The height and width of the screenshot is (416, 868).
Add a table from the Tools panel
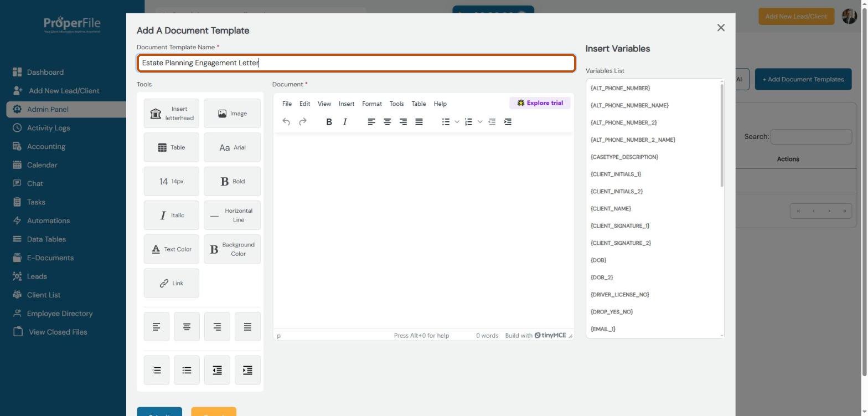[x=172, y=147]
